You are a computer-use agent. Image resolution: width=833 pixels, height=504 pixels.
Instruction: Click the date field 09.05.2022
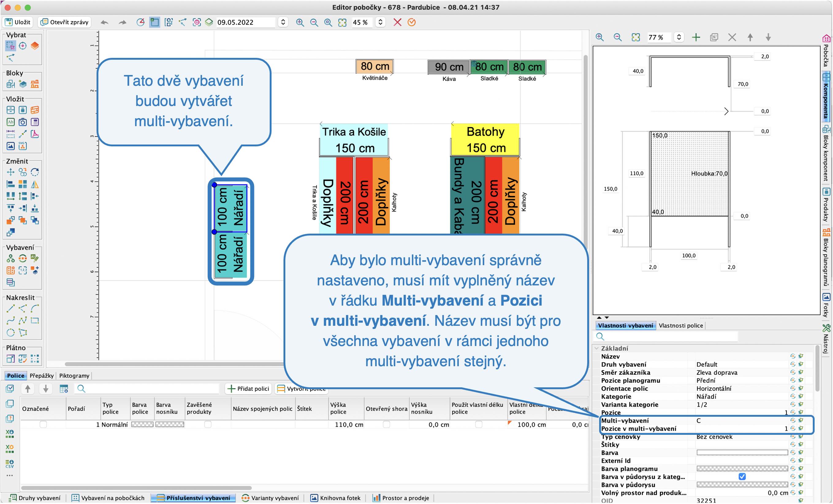click(245, 22)
